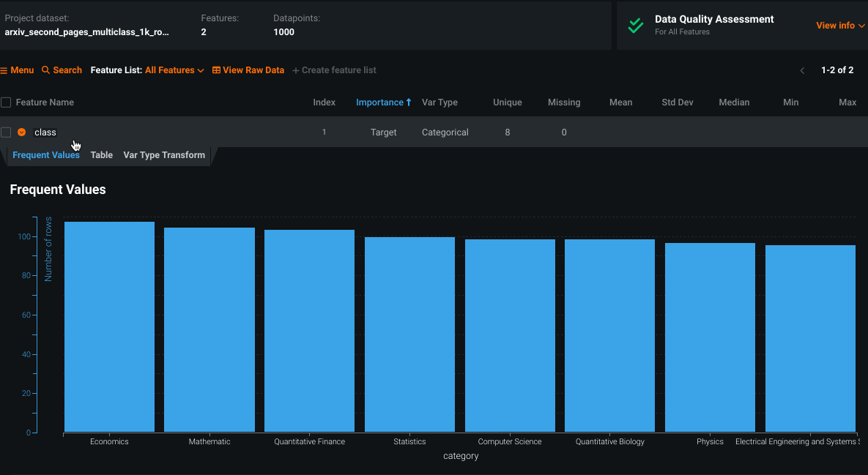Click the Economics bar in chart

(109, 326)
